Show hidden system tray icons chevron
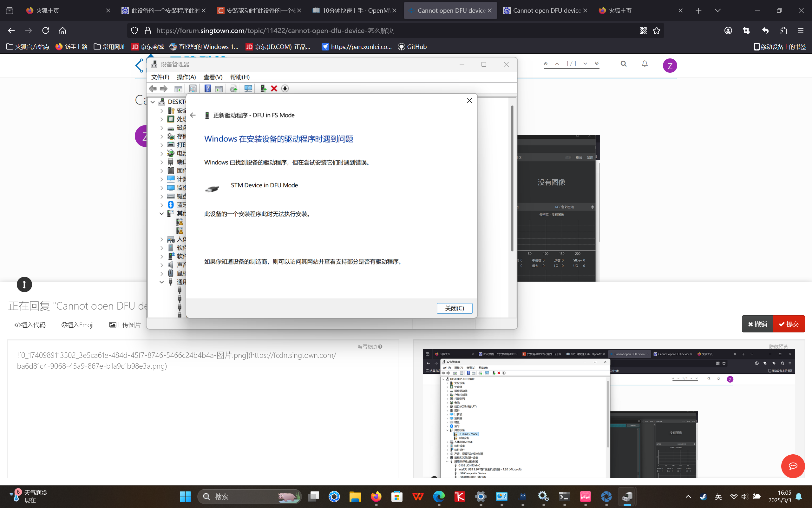The height and width of the screenshot is (508, 812). pyautogui.click(x=688, y=497)
